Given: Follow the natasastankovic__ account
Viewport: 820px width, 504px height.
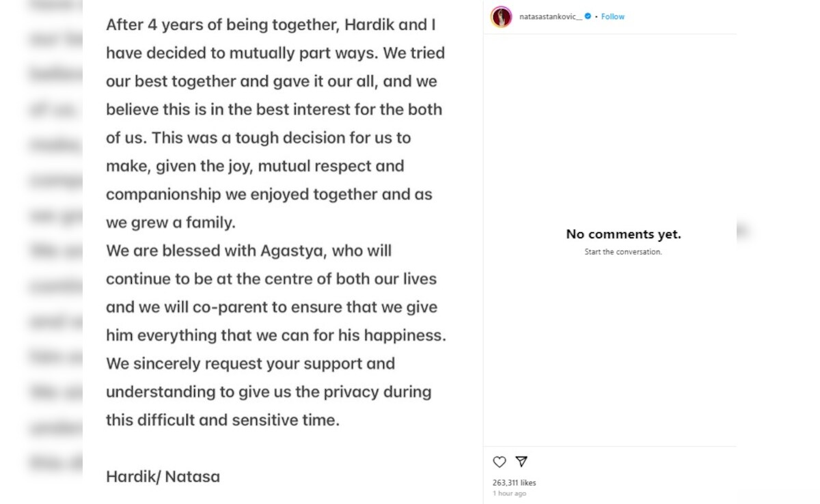Looking at the screenshot, I should coord(612,16).
